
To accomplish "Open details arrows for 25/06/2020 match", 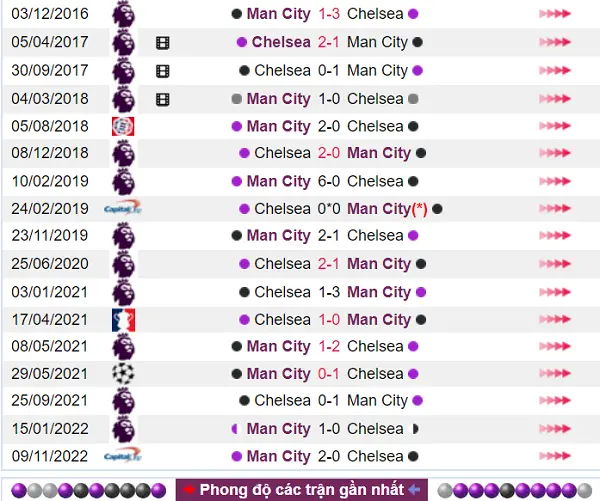I will click(x=554, y=264).
